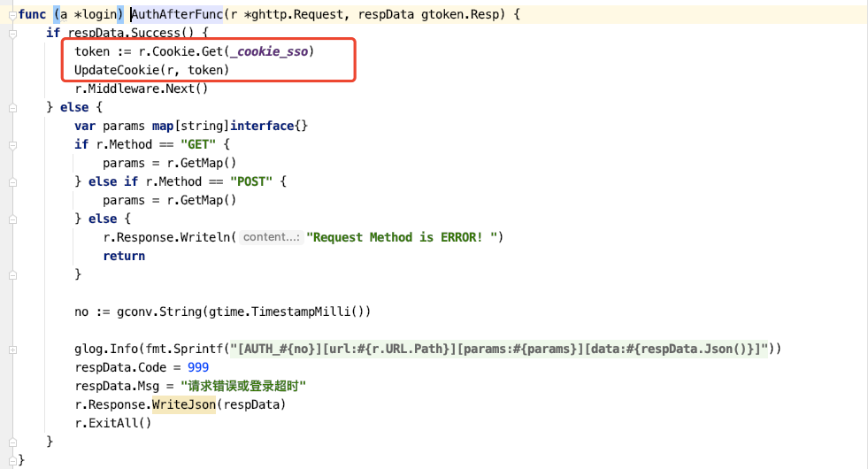868x469 pixels.
Task: Click the '_cookie_sso' constant
Action: point(269,51)
